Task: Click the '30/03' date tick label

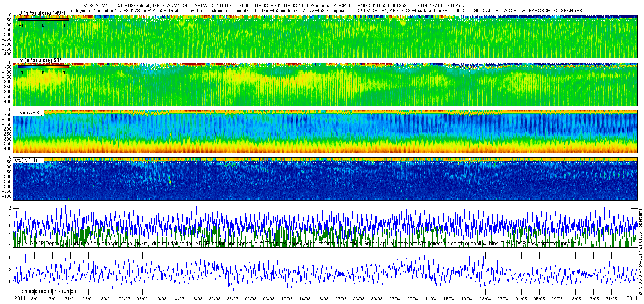Action: click(377, 299)
